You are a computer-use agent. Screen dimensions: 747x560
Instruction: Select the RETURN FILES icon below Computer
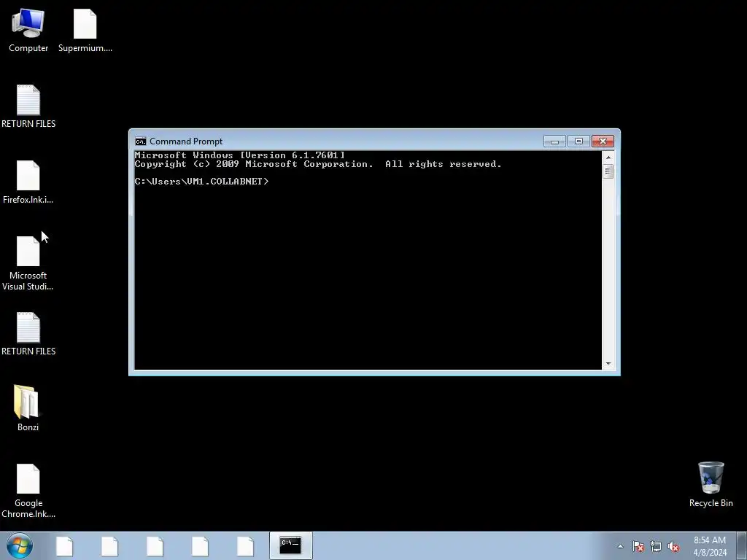click(28, 106)
